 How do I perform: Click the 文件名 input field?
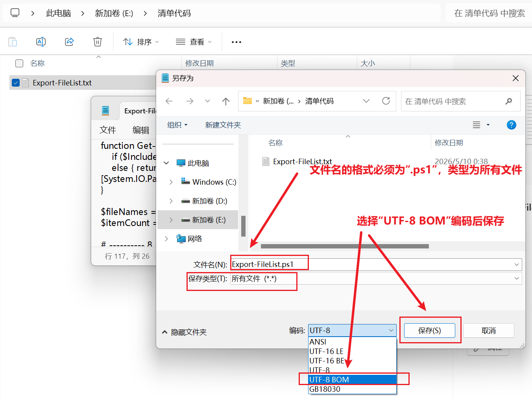pos(376,265)
